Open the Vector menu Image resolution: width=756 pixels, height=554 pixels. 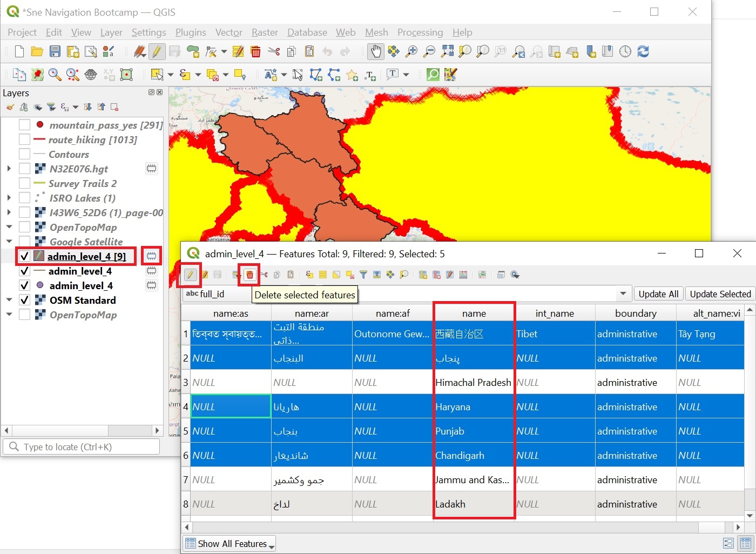point(228,32)
